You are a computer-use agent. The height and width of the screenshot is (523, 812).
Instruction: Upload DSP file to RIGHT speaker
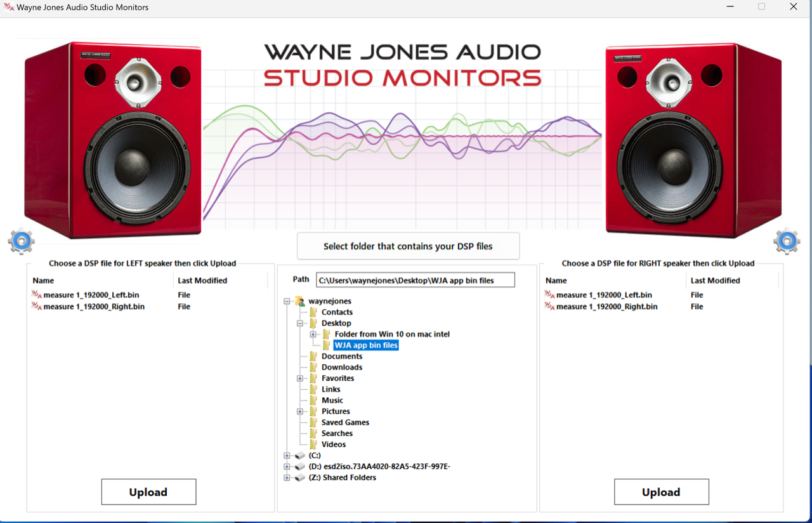[661, 492]
